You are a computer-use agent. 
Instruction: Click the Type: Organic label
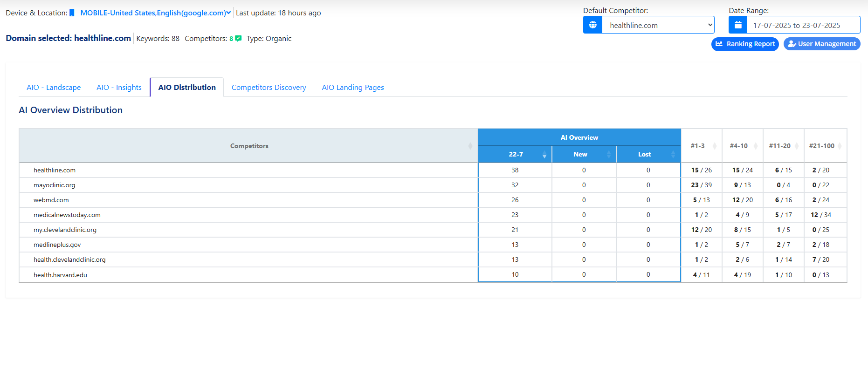(x=269, y=39)
